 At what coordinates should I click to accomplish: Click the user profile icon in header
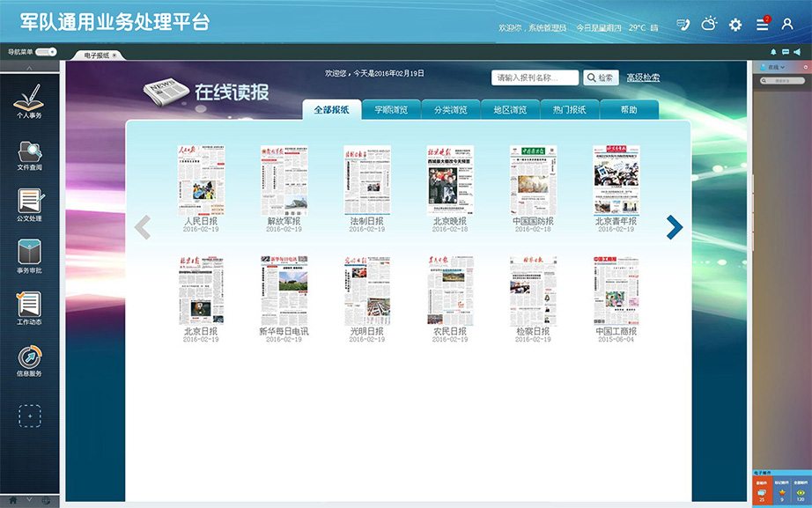[x=787, y=24]
